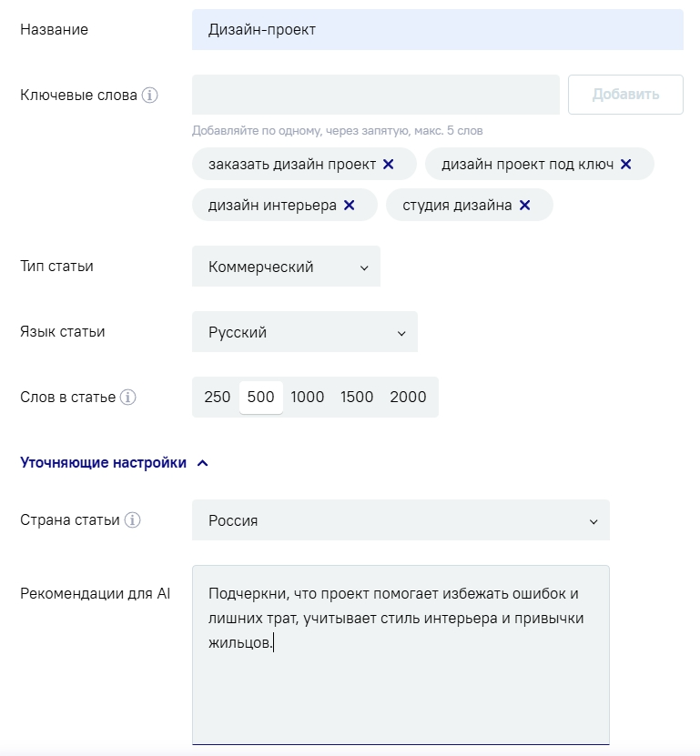Open the Тип статьи dropdown

(x=285, y=267)
